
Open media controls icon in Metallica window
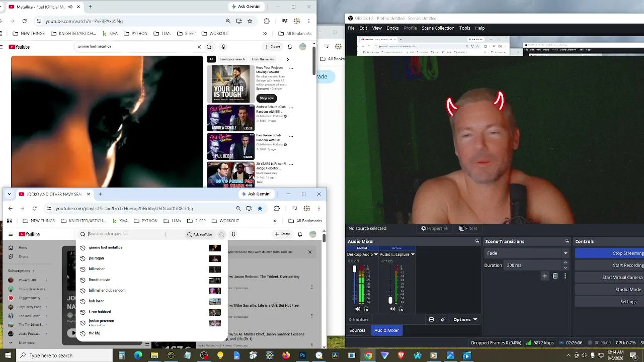pos(285,21)
